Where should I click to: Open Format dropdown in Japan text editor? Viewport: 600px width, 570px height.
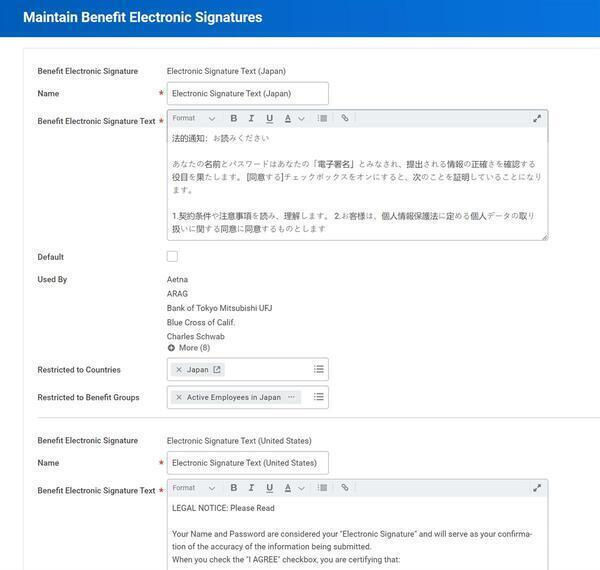194,118
